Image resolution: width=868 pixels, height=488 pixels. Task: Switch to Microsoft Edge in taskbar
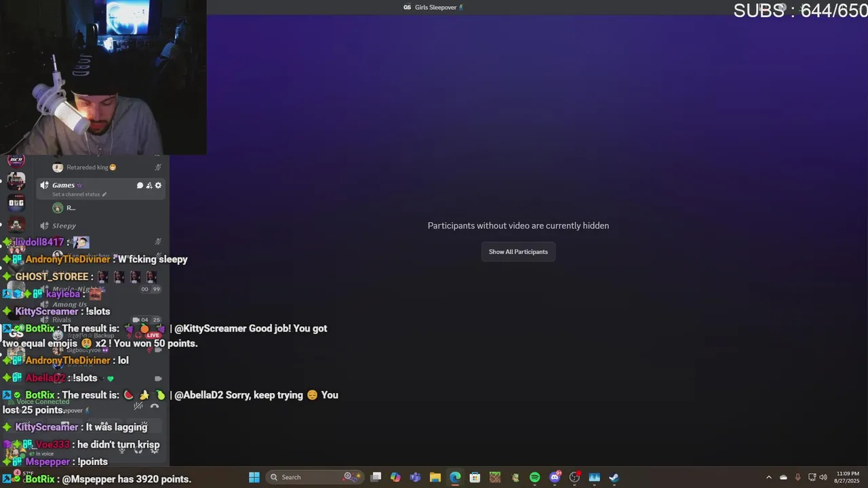click(x=455, y=477)
